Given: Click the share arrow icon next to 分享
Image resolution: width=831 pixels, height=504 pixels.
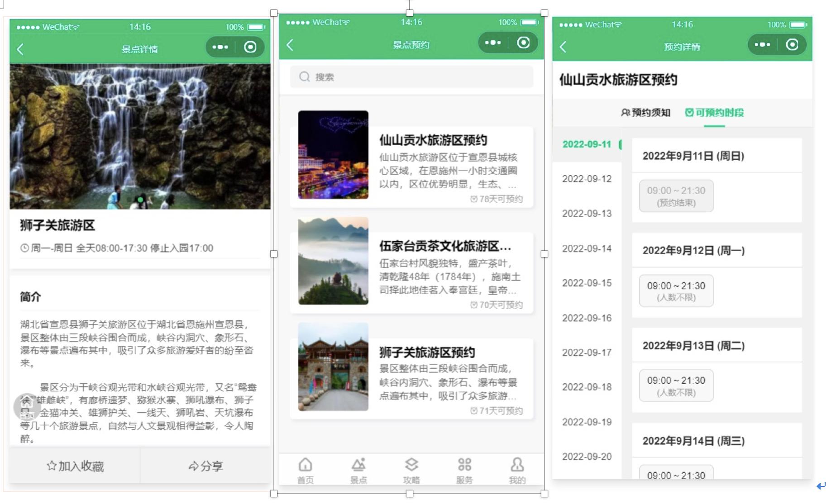Looking at the screenshot, I should (x=192, y=466).
